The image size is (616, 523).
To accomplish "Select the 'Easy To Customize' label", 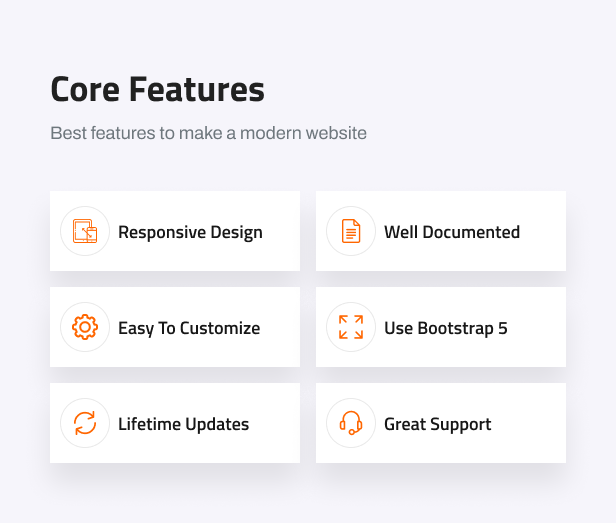I will click(189, 328).
